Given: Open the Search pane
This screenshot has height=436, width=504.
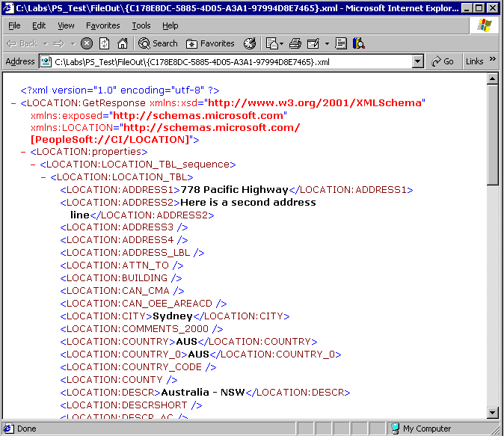Looking at the screenshot, I should pos(158,43).
